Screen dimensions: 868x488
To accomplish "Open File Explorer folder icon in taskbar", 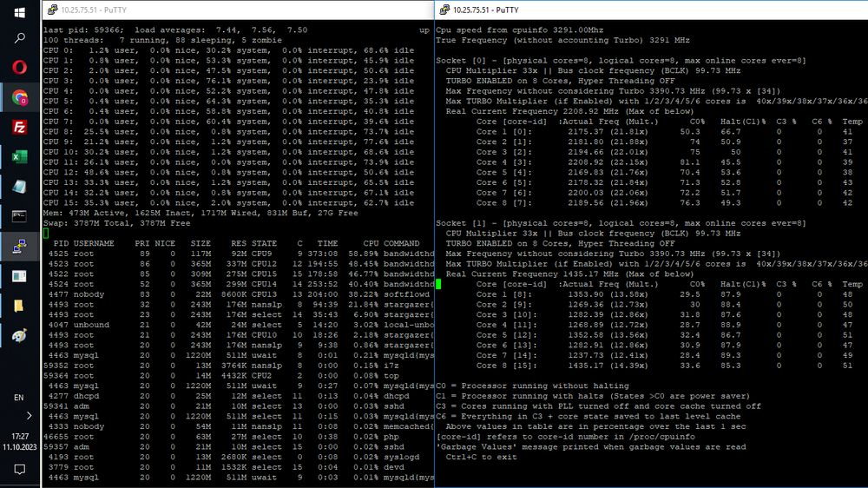I will point(19,305).
